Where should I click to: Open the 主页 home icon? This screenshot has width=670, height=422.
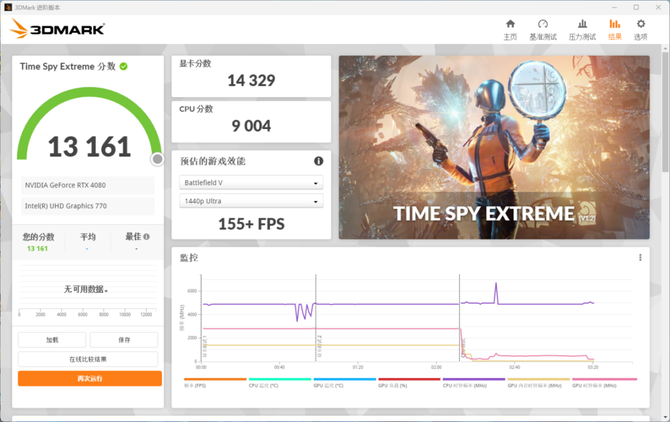click(x=510, y=29)
